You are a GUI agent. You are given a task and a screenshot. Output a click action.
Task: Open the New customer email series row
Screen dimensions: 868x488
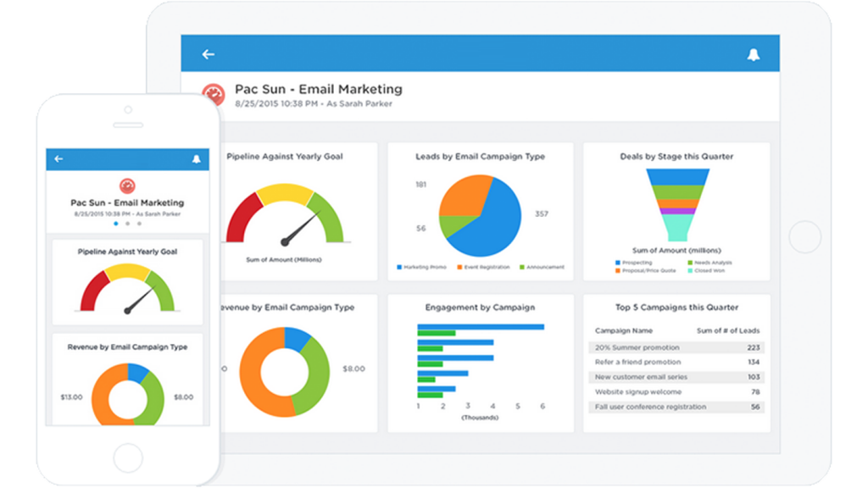(674, 377)
